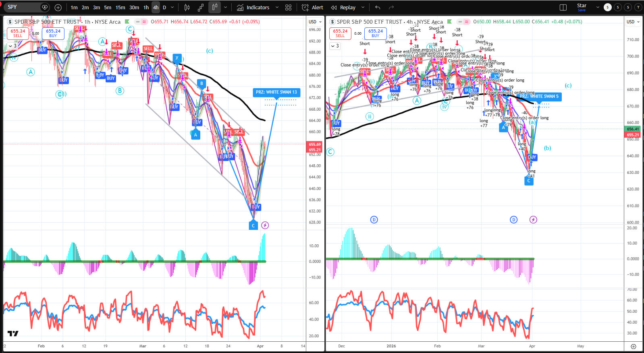Click the T avatar circle
This screenshot has width=644, height=353.
pyautogui.click(x=638, y=7)
